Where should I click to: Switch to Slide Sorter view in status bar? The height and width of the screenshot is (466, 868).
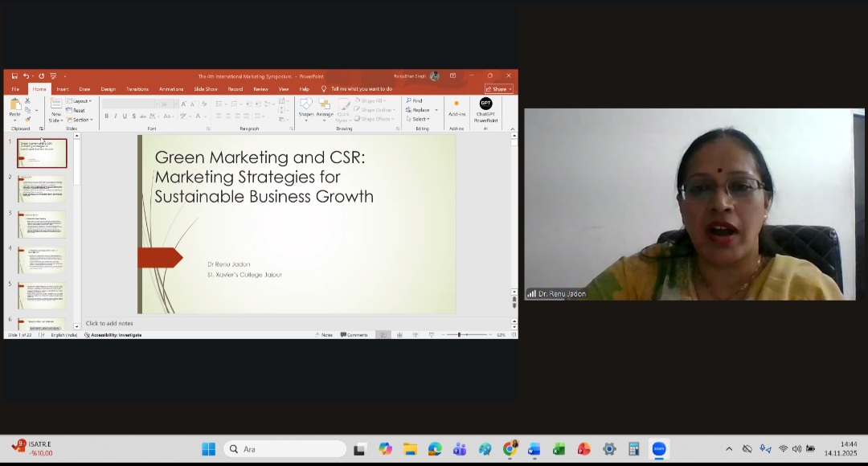[399, 335]
